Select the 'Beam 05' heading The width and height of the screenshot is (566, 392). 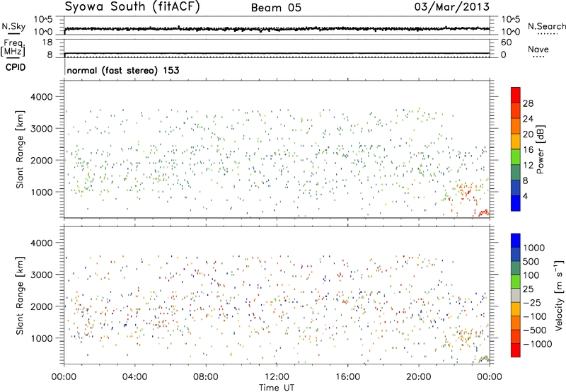click(276, 8)
